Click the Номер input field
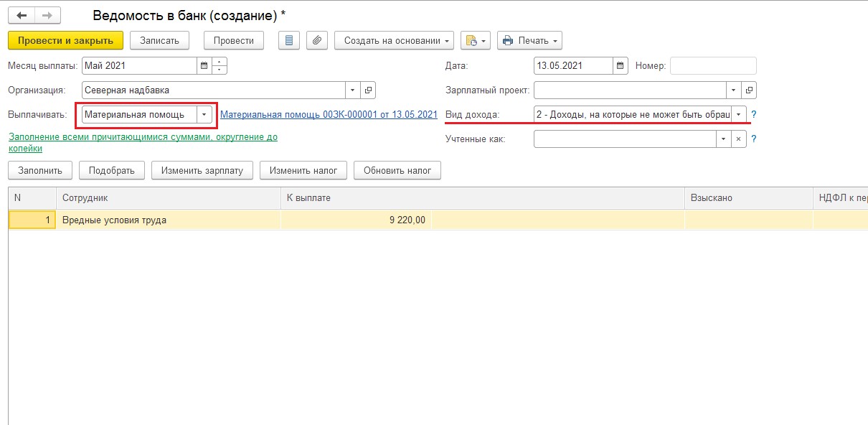Screen dimensions: 868x425 point(712,66)
